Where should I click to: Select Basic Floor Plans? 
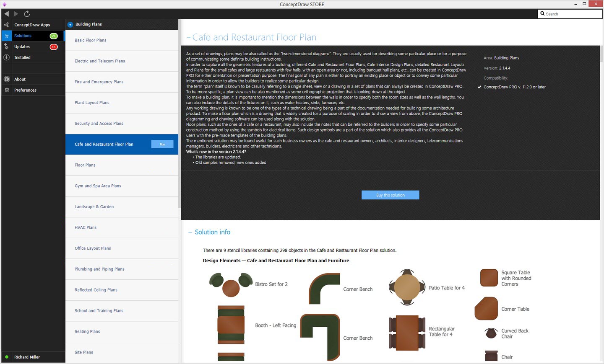tap(122, 40)
